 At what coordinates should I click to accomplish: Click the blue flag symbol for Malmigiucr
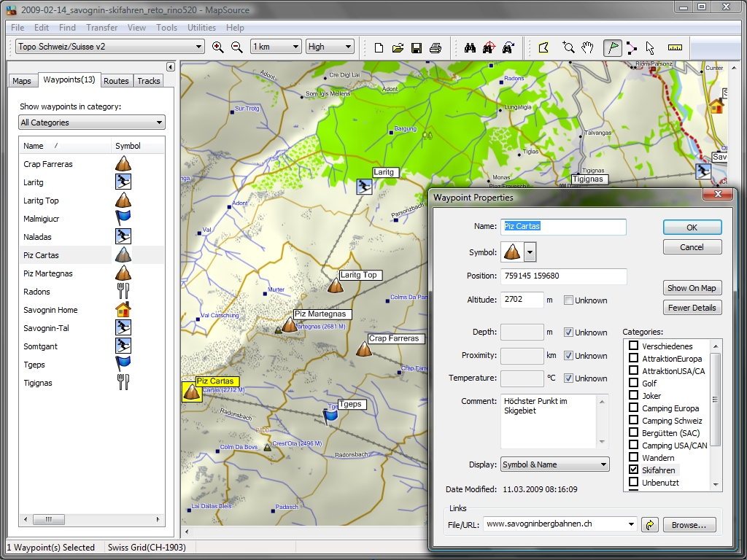[x=123, y=219]
